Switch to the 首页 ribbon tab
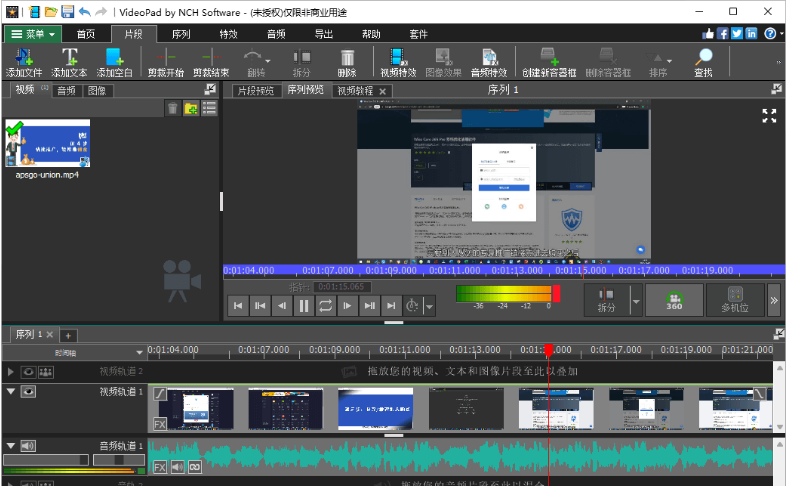Screen dimensions: 793x486 point(85,34)
